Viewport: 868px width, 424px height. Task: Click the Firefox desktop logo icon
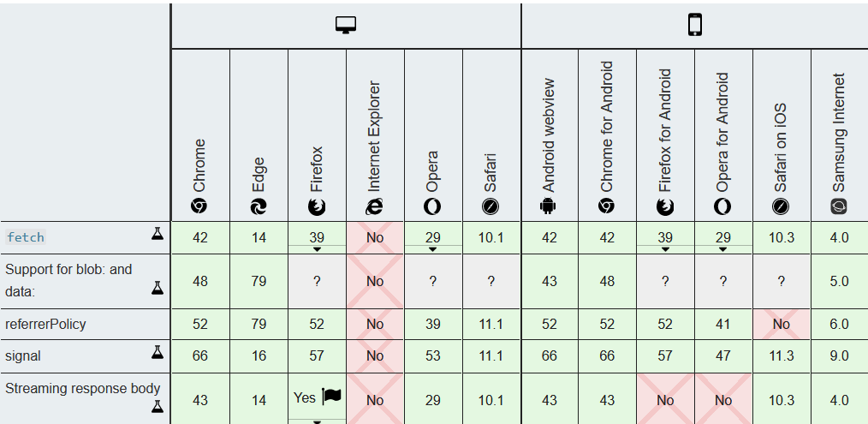pos(317,206)
